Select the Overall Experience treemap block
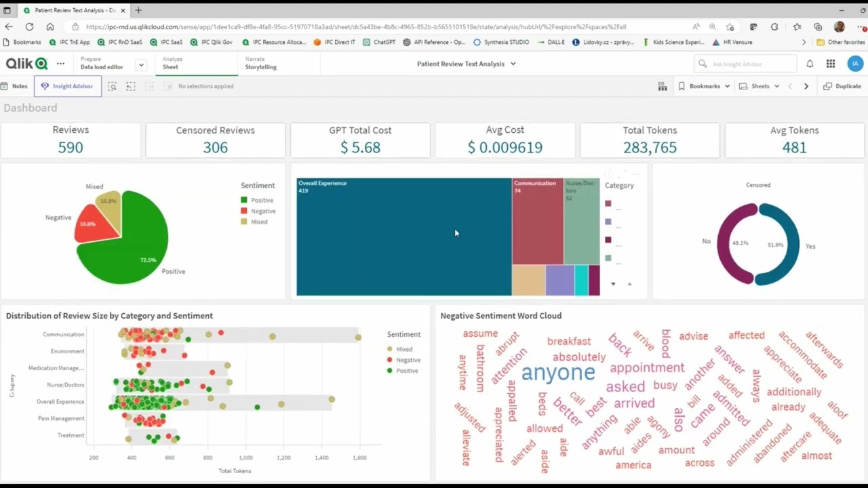 pyautogui.click(x=404, y=237)
